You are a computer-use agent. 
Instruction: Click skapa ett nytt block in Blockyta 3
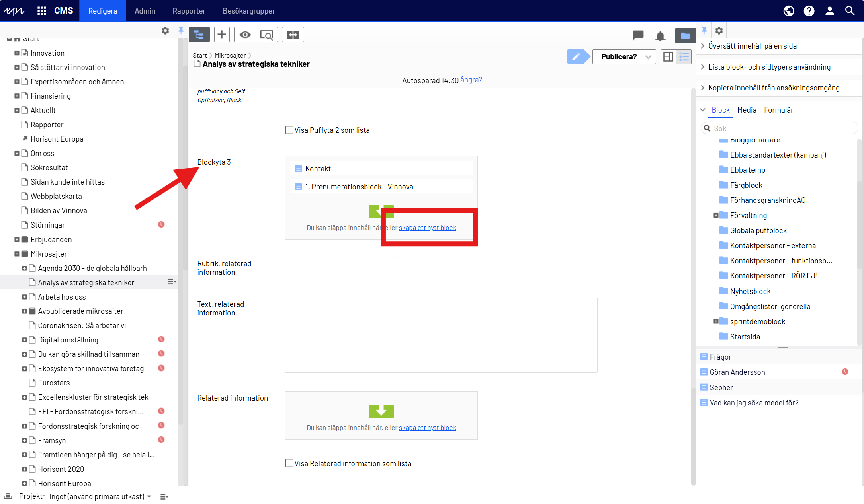tap(427, 228)
